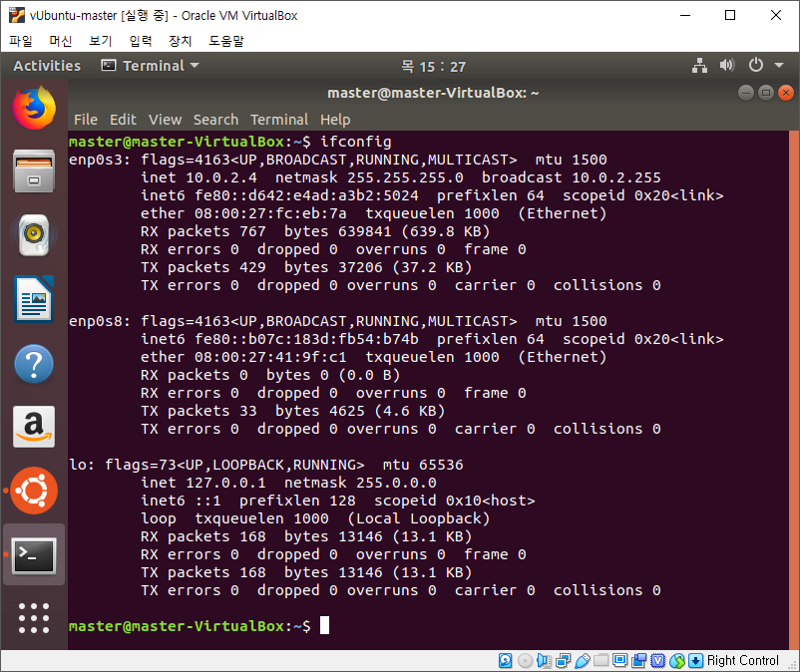800x672 pixels.
Task: Open LibreOffice Writer from the dock
Action: coord(34,299)
